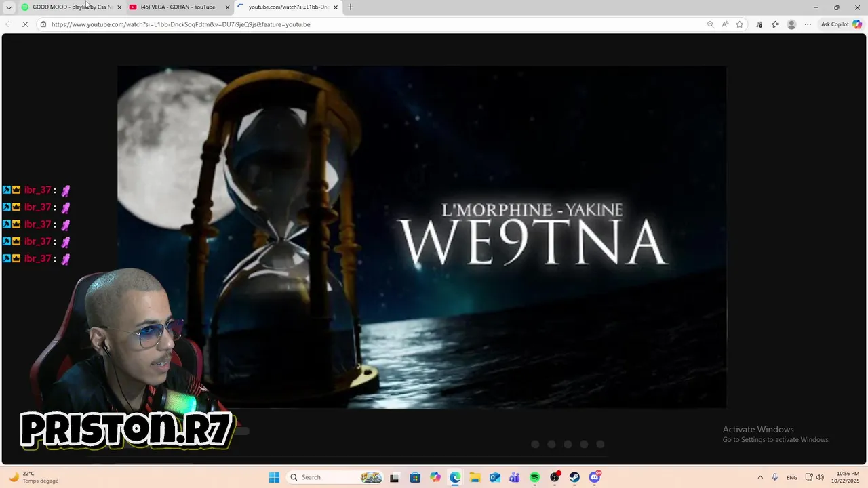Open Settings and more ellipsis menu
868x488 pixels.
point(808,24)
